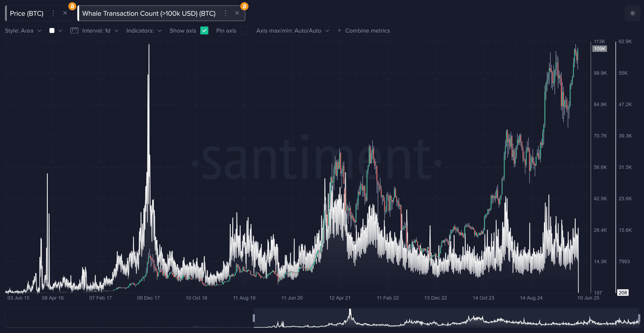The height and width of the screenshot is (333, 644).
Task: Open Whale Transaction Count three-dot menu
Action: pyautogui.click(x=226, y=13)
